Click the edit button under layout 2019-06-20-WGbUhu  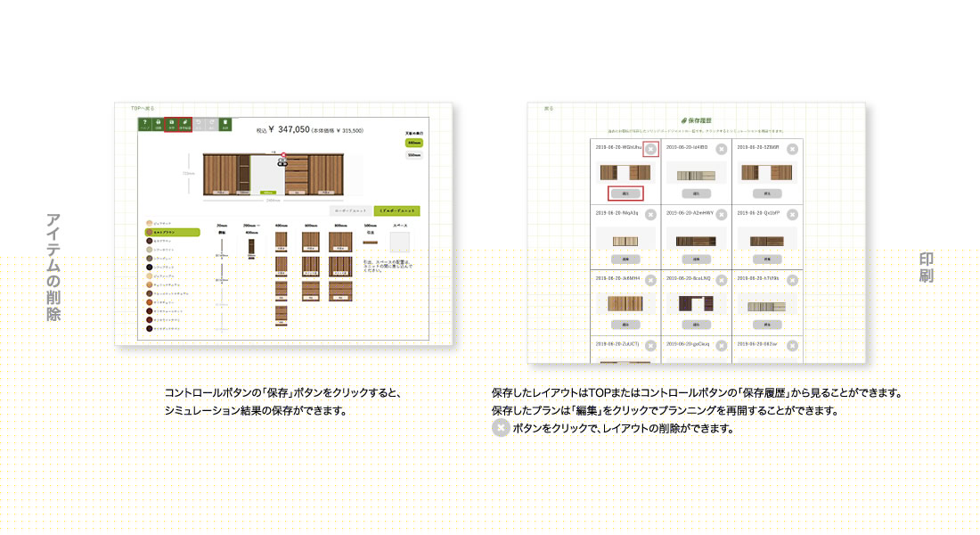pyautogui.click(x=625, y=193)
